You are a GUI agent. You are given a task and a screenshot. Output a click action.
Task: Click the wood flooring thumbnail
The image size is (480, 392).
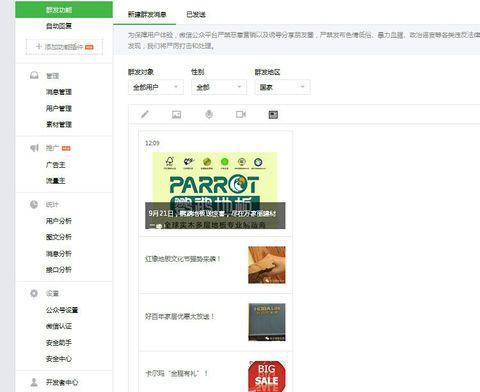coord(267,265)
